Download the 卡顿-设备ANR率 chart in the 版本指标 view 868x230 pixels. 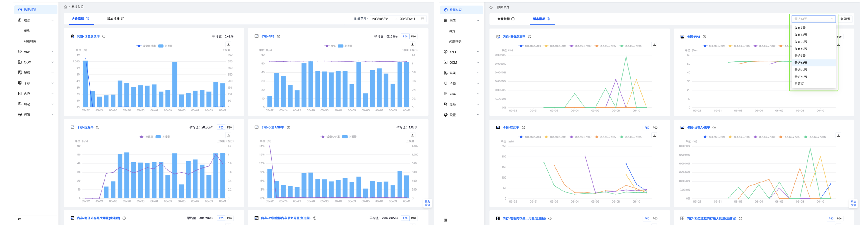[838, 135]
